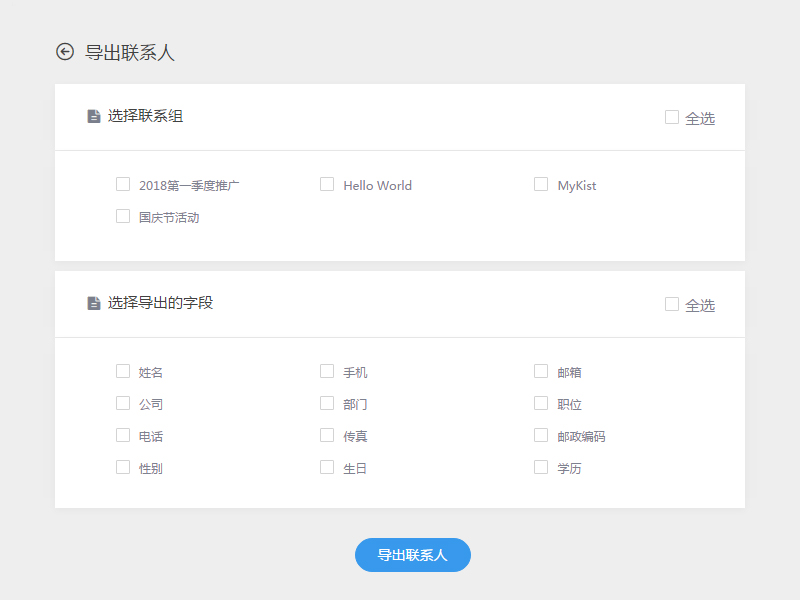This screenshot has height=600, width=800.
Task: Click the back arrow icon
Action: click(x=65, y=52)
